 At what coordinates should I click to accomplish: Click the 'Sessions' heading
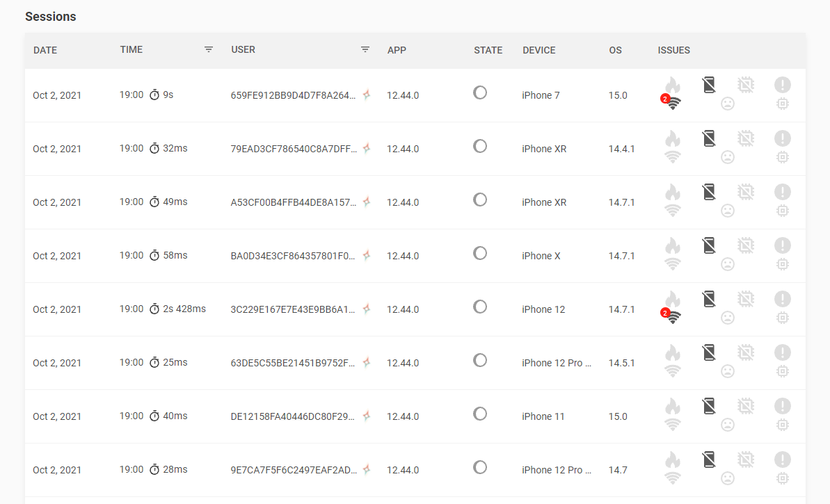tap(51, 17)
